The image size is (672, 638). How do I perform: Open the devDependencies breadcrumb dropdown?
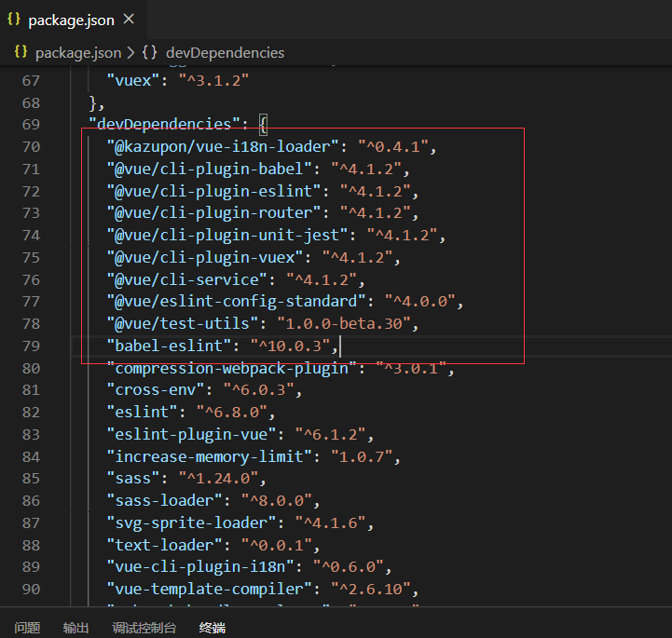pos(225,53)
